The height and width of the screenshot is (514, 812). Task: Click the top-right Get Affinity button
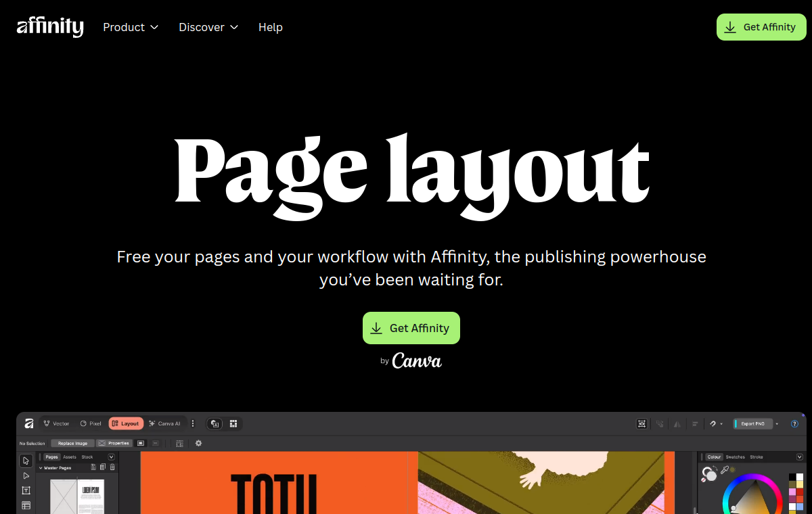[x=761, y=27]
